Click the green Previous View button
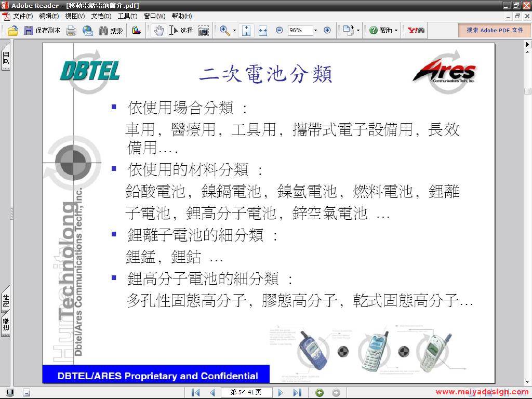532x399 pixels. [x=320, y=393]
